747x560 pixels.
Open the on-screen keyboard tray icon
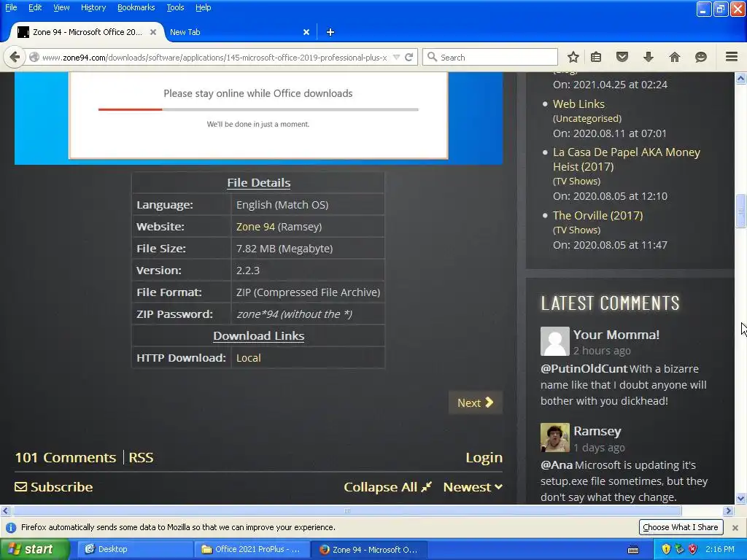[x=633, y=550]
